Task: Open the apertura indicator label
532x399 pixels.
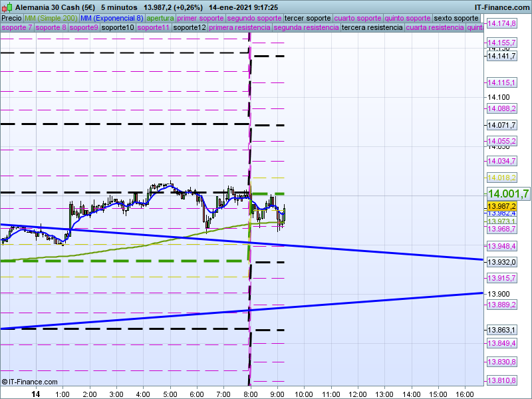Action: 160,18
